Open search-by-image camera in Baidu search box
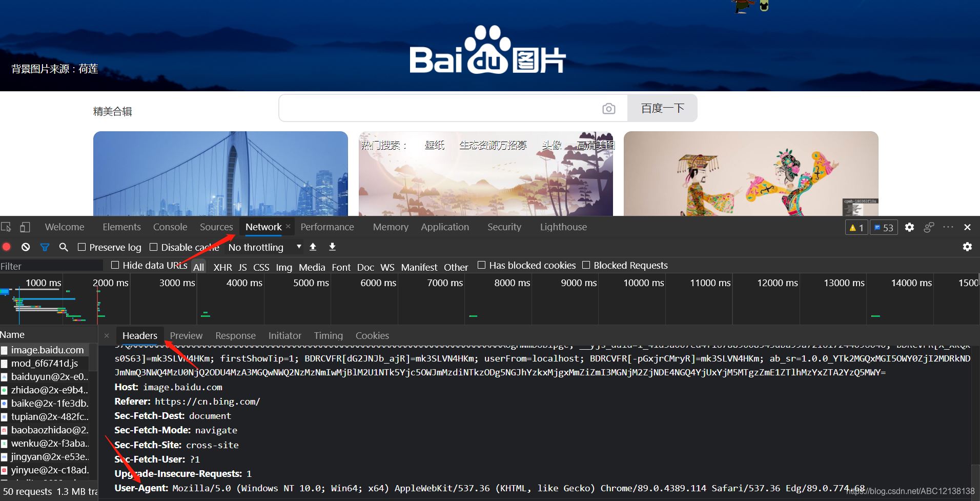Viewport: 980px width, 501px height. tap(609, 108)
